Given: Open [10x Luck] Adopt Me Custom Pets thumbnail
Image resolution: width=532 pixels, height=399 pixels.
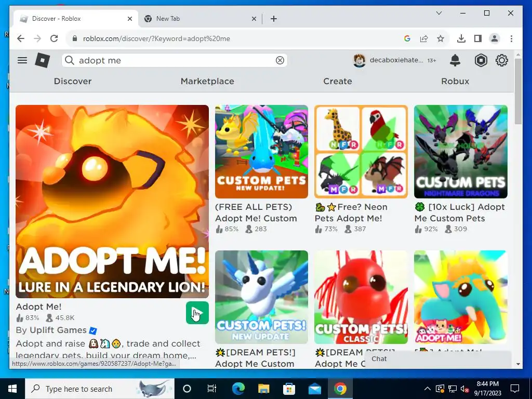Looking at the screenshot, I should click(461, 152).
